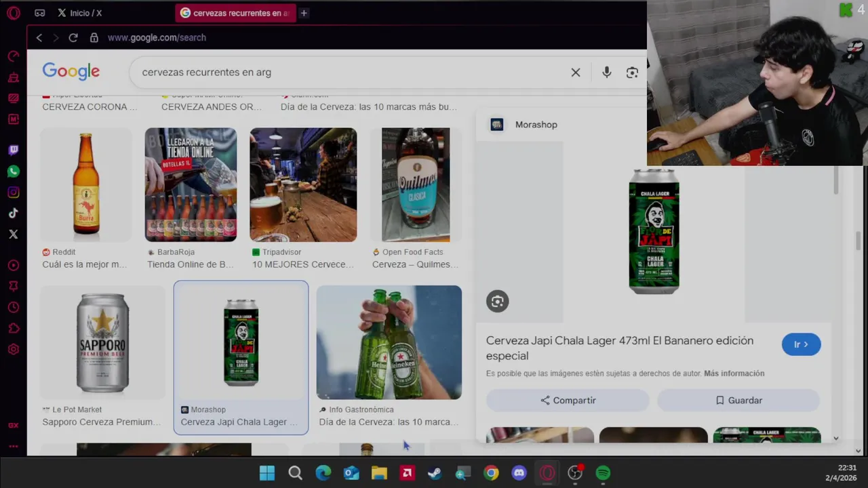Screen dimensions: 868x488
Task: Open the BarbaRoja Tienda Online image
Action: 191,184
